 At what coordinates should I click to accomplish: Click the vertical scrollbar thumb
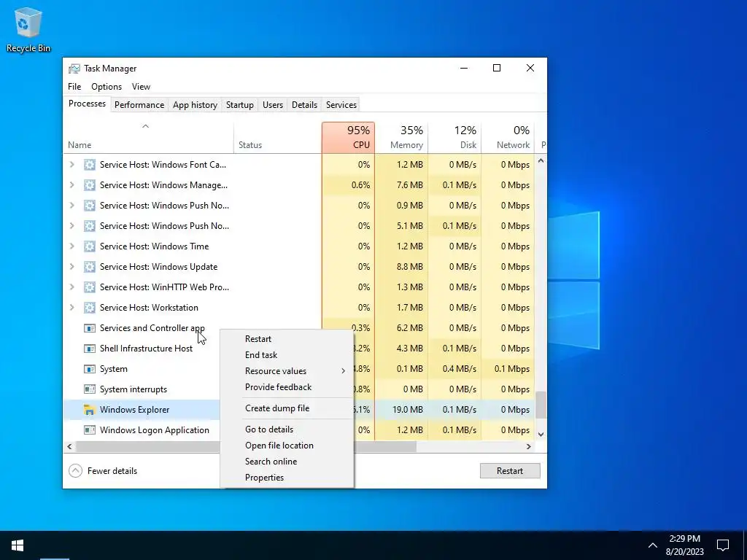click(541, 405)
